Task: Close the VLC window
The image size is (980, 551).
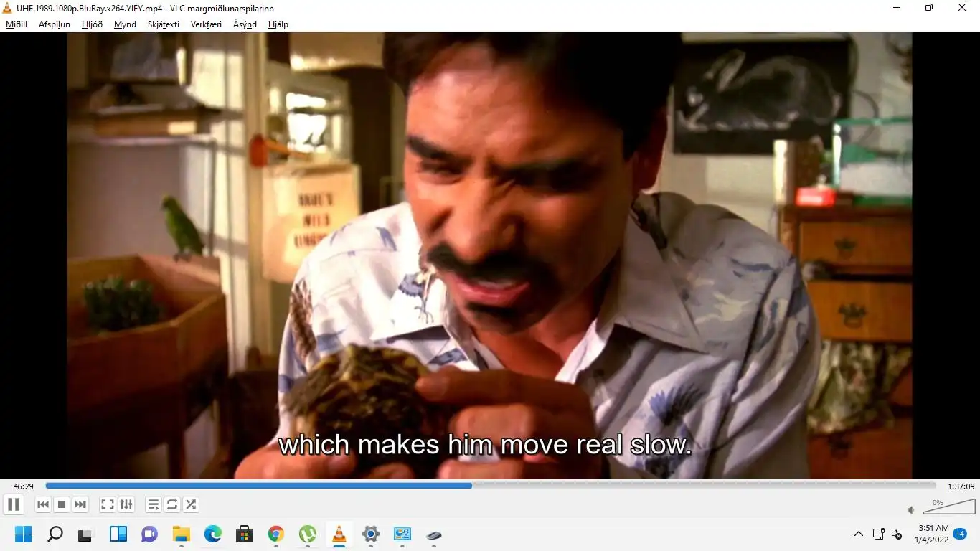Action: [x=962, y=8]
